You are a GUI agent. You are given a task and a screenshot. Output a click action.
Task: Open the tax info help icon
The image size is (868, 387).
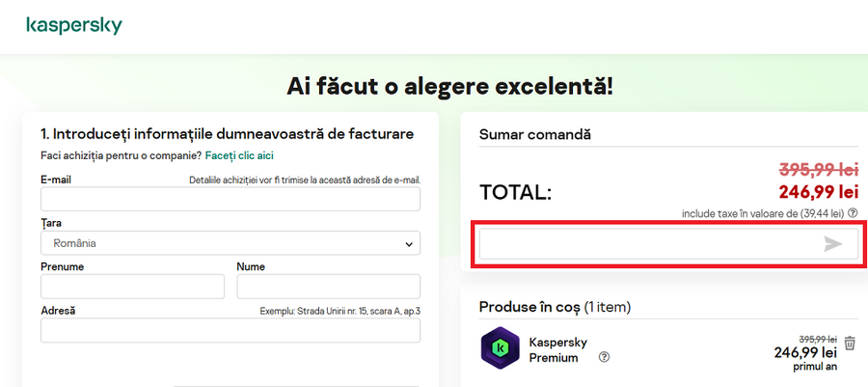point(853,213)
